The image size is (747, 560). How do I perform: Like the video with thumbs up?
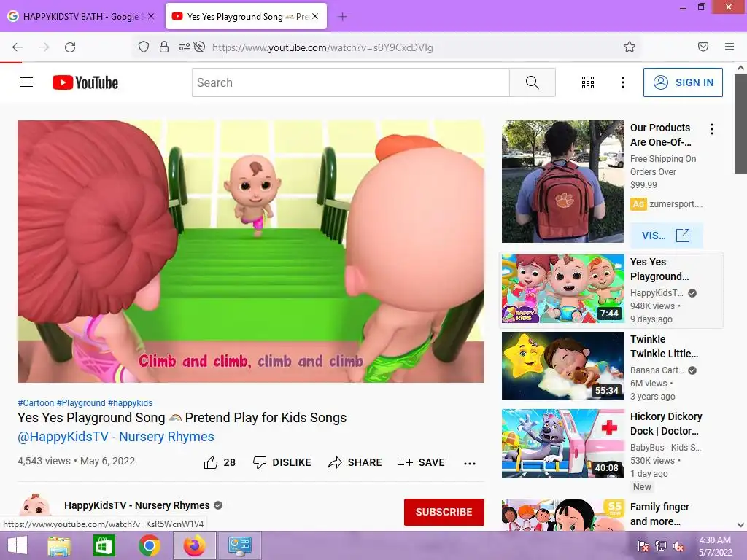tap(220, 462)
